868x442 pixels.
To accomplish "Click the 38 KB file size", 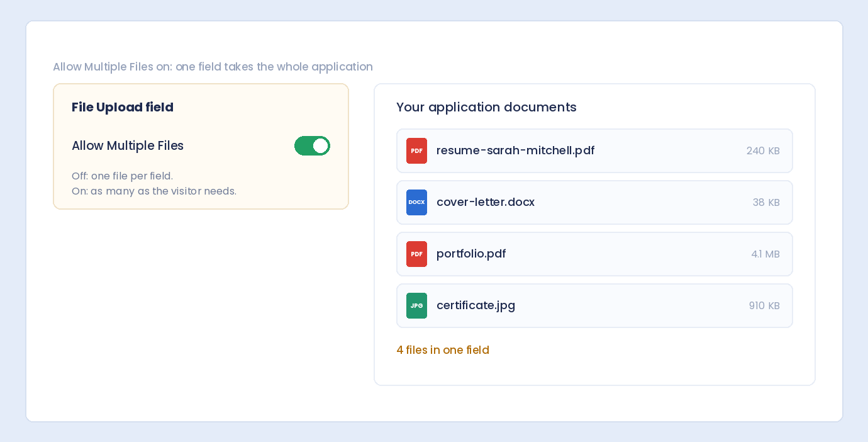I will tap(766, 203).
